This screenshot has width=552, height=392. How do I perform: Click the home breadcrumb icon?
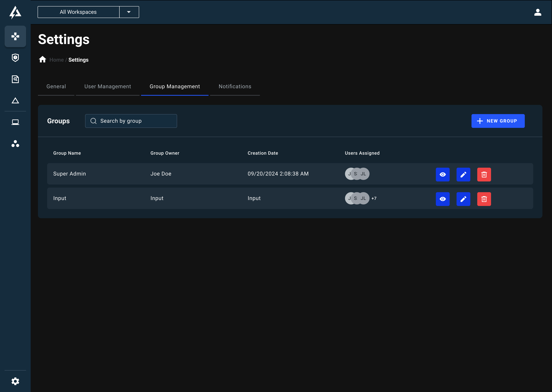[x=43, y=59]
